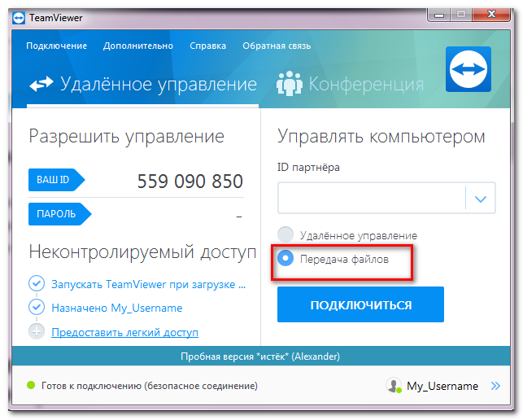Click the conference people icon
The width and height of the screenshot is (523, 420).
(290, 84)
